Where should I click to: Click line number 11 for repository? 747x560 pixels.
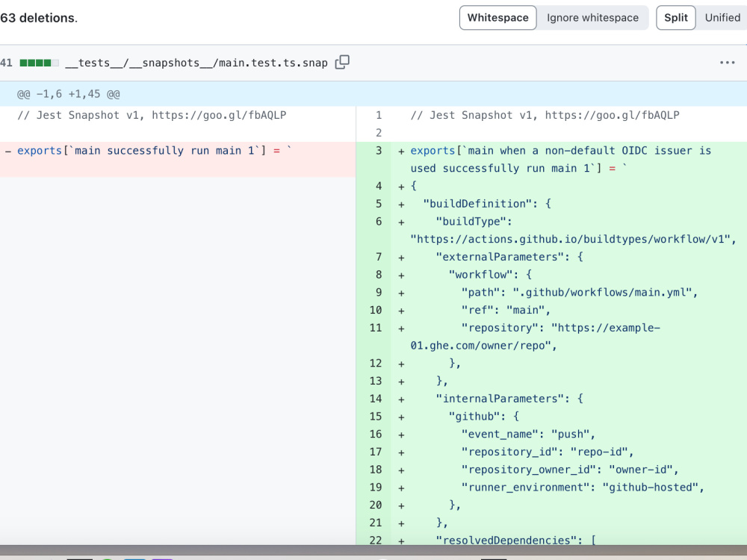376,328
